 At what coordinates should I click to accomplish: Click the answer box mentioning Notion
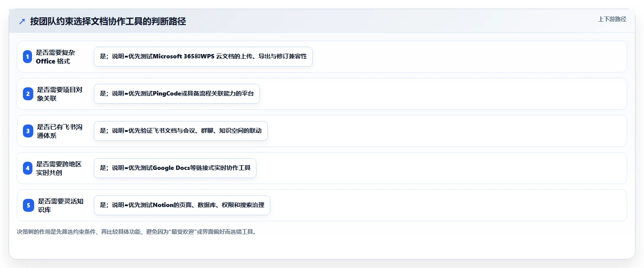[182, 205]
